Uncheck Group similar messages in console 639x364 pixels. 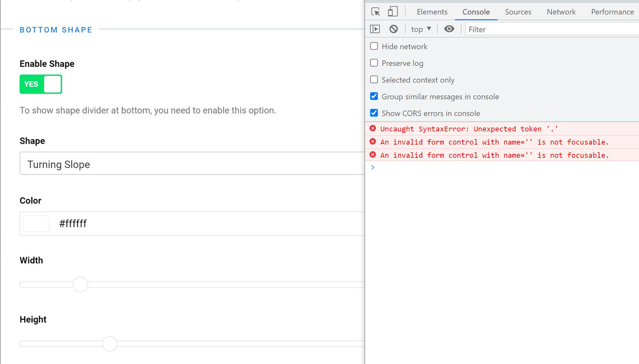pos(374,96)
